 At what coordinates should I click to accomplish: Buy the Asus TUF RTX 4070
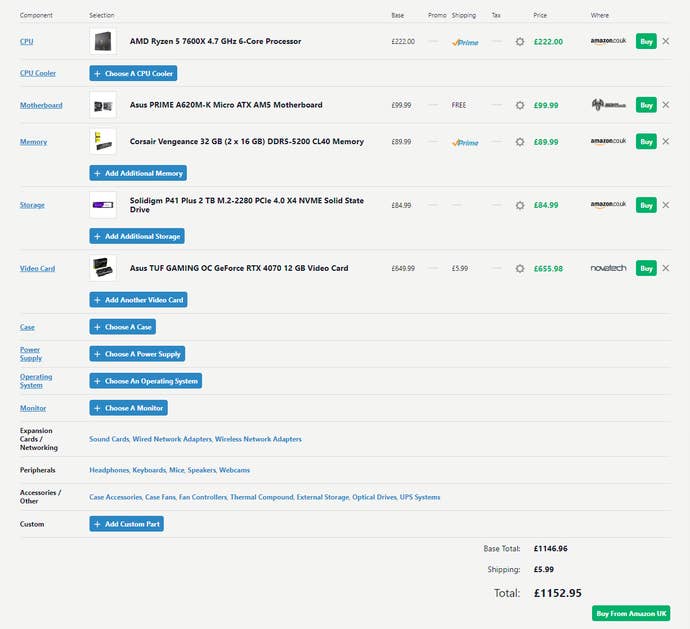tap(646, 268)
